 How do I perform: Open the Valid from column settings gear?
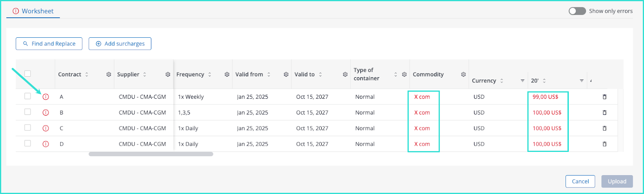[x=286, y=74]
